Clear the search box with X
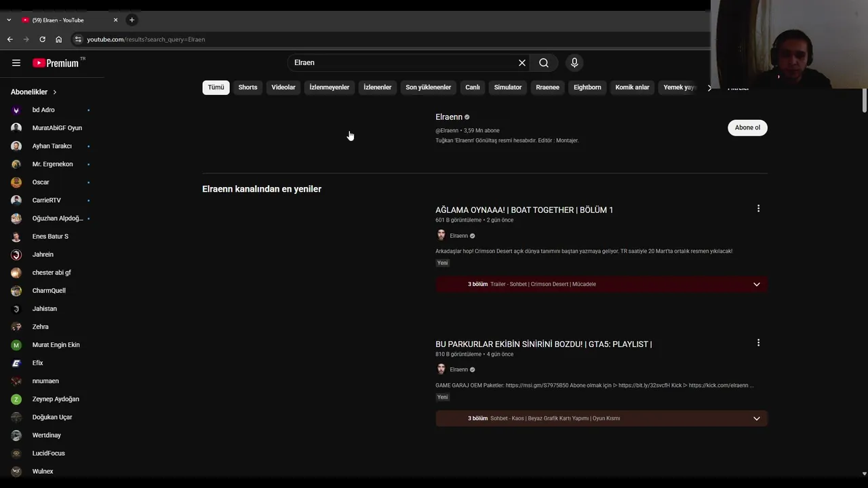This screenshot has width=868, height=488. click(x=522, y=63)
